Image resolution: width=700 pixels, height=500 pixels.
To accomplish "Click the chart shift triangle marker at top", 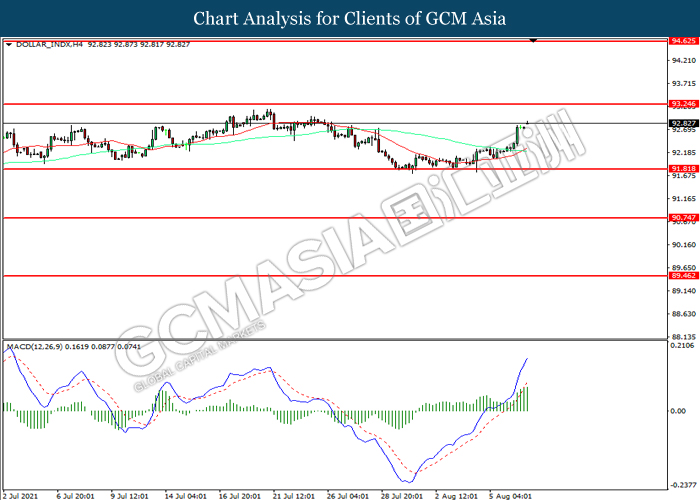I will pyautogui.click(x=535, y=41).
